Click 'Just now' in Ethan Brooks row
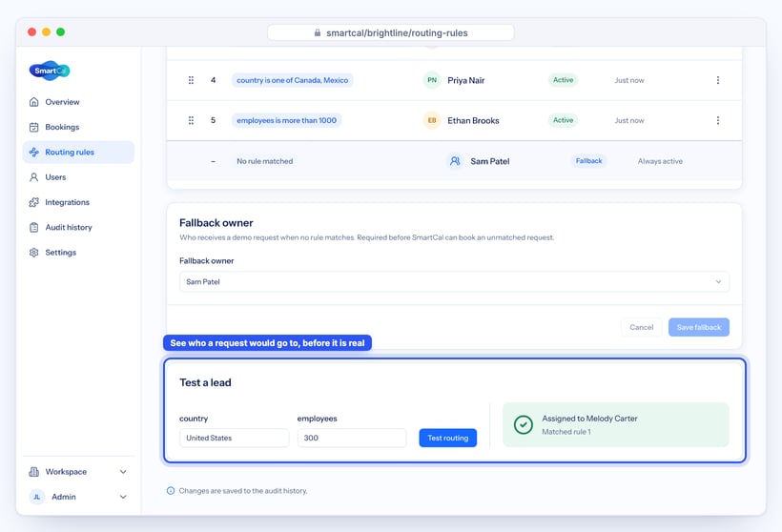The width and height of the screenshot is (782, 532). click(628, 120)
